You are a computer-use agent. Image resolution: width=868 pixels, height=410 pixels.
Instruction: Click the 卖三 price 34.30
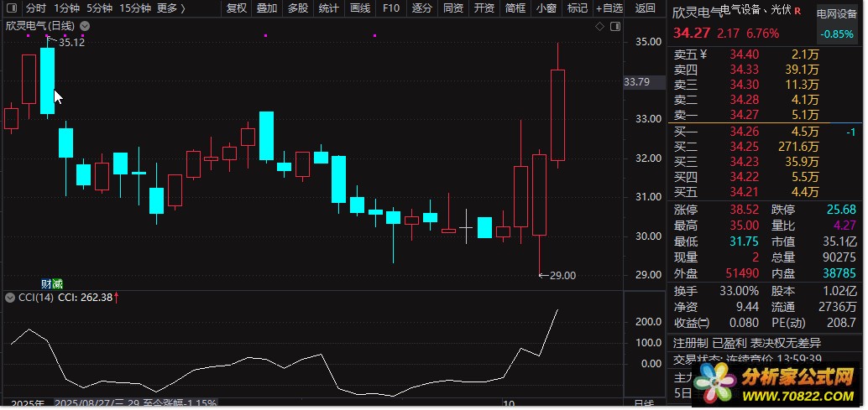[744, 85]
